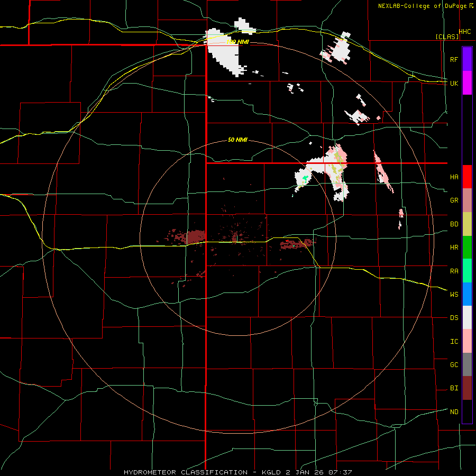This screenshot has height=476, width=476.
Task: Click the RA mint legend swatch
Action: [467, 271]
